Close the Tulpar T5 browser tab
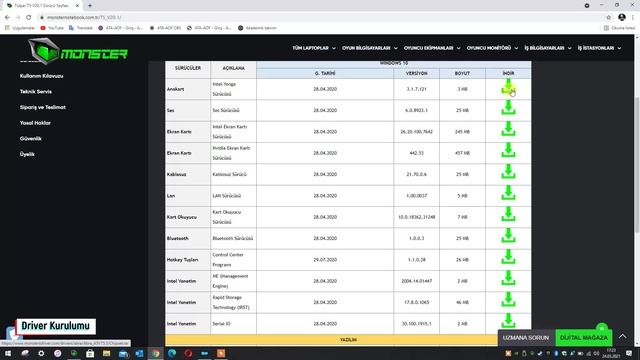 [x=78, y=6]
